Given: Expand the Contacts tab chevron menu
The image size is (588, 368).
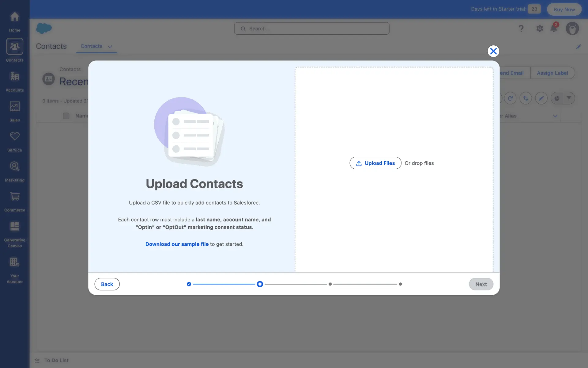Looking at the screenshot, I should 110,47.
